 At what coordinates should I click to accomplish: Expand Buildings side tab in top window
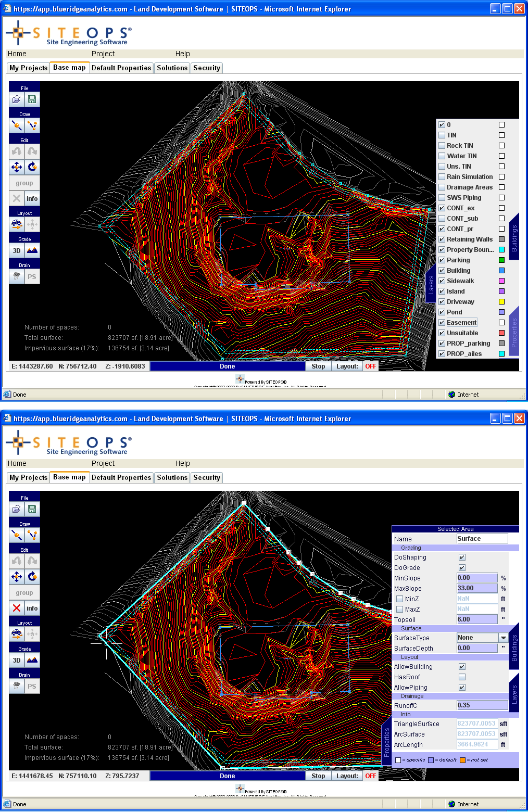[514, 238]
